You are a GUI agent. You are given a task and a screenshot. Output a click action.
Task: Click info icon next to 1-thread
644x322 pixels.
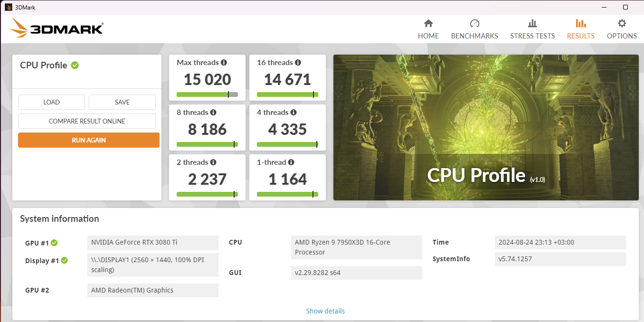point(291,162)
